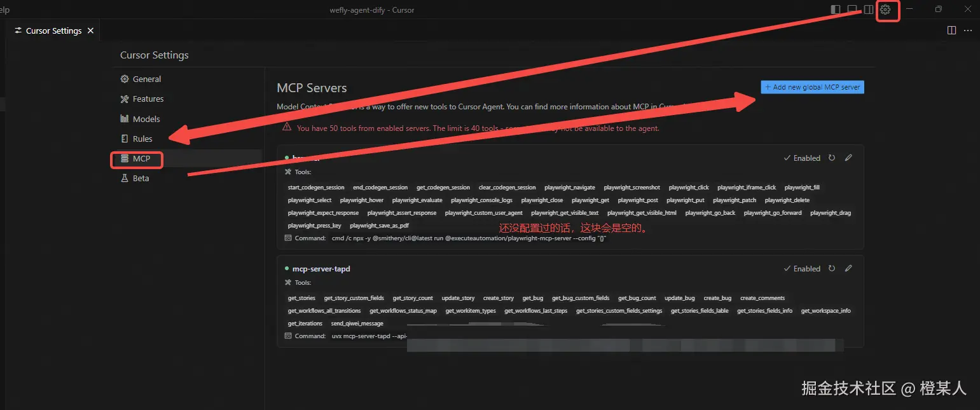980x410 pixels.
Task: Click the playwright_go_forward tool tag
Action: click(x=773, y=213)
